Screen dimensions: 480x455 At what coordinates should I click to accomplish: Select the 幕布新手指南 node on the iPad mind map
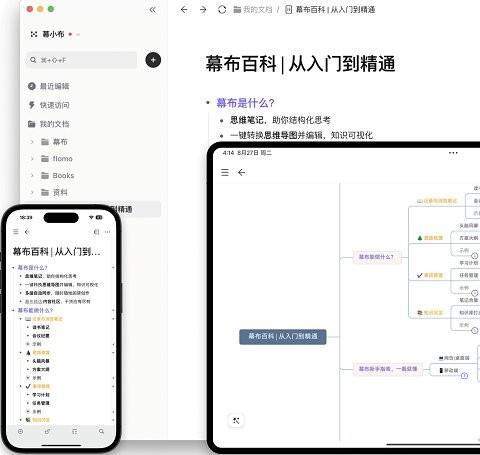[x=388, y=369]
